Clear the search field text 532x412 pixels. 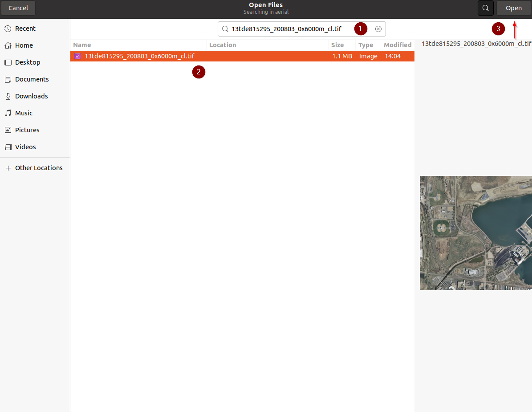click(378, 29)
